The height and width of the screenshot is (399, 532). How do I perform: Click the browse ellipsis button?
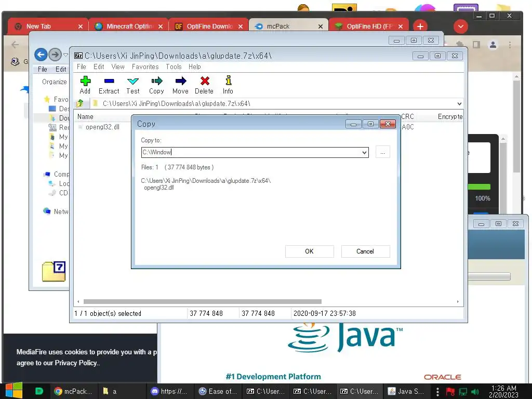point(383,152)
